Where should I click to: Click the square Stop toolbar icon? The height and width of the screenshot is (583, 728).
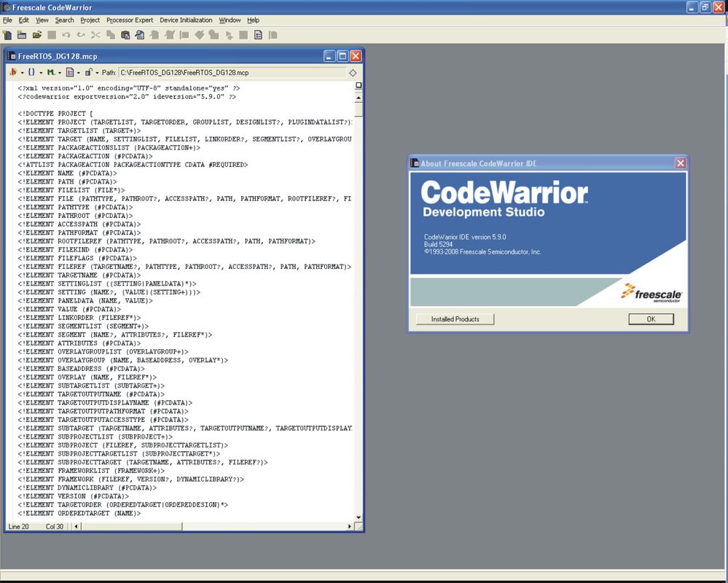pyautogui.click(x=243, y=35)
